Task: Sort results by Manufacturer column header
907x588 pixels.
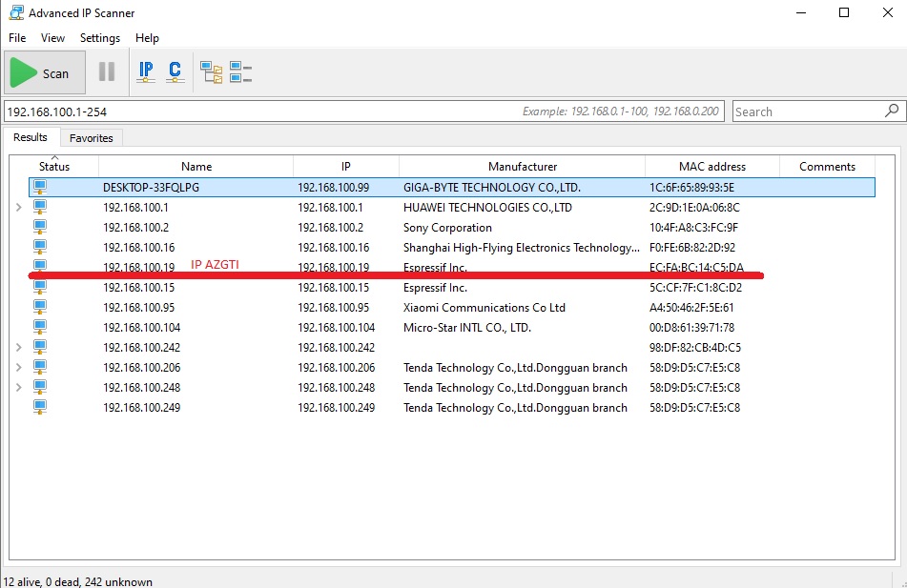Action: point(522,167)
